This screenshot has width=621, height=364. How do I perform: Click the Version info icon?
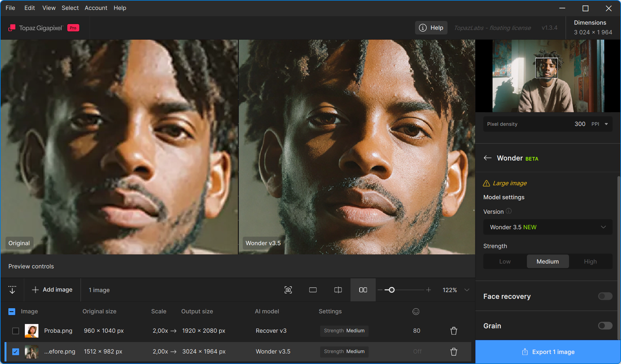pyautogui.click(x=509, y=211)
